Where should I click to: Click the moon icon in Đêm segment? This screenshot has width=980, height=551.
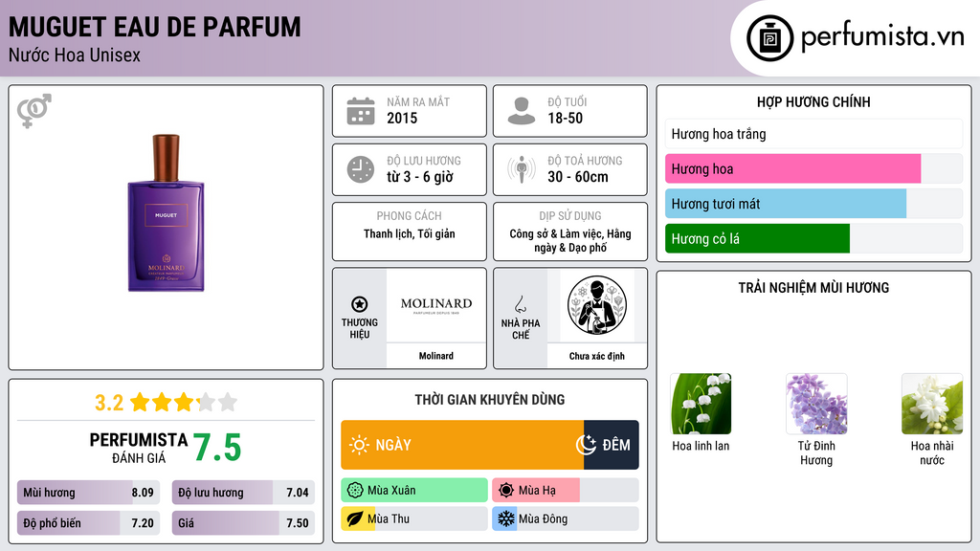[586, 445]
